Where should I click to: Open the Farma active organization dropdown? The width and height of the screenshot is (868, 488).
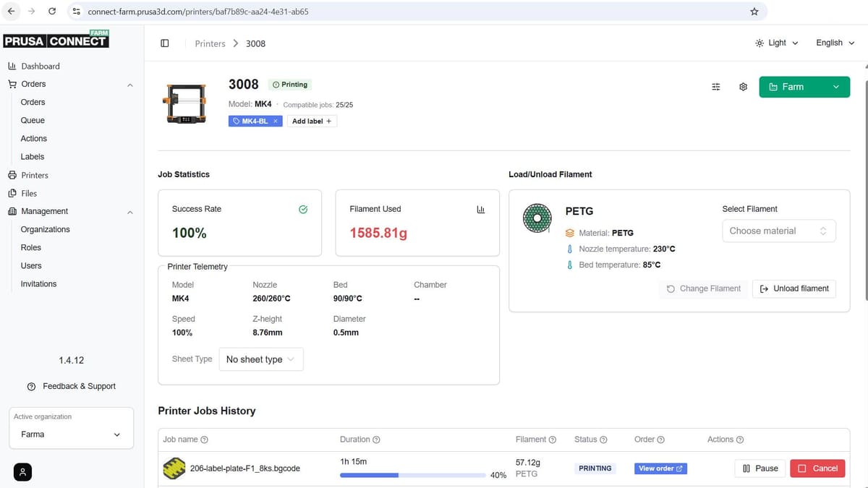click(71, 435)
